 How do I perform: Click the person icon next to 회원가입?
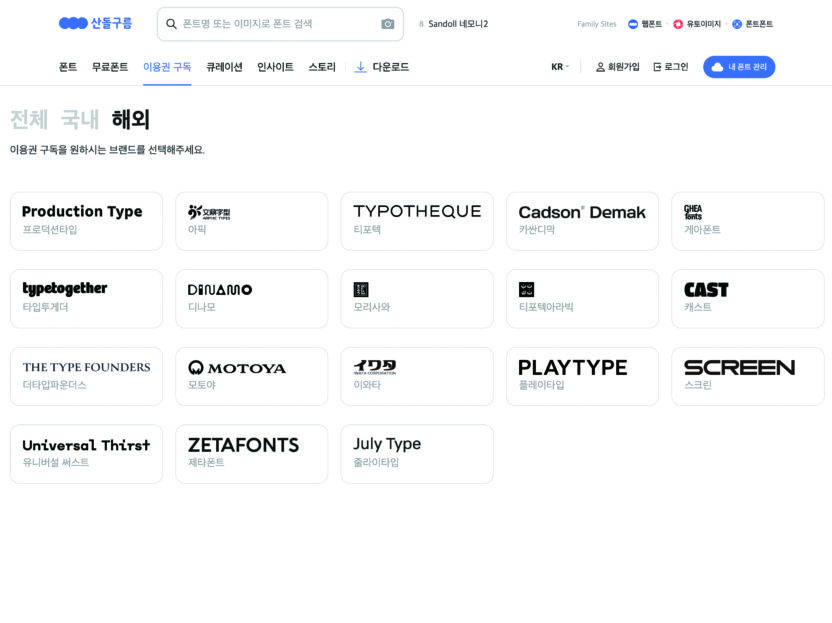(x=600, y=67)
